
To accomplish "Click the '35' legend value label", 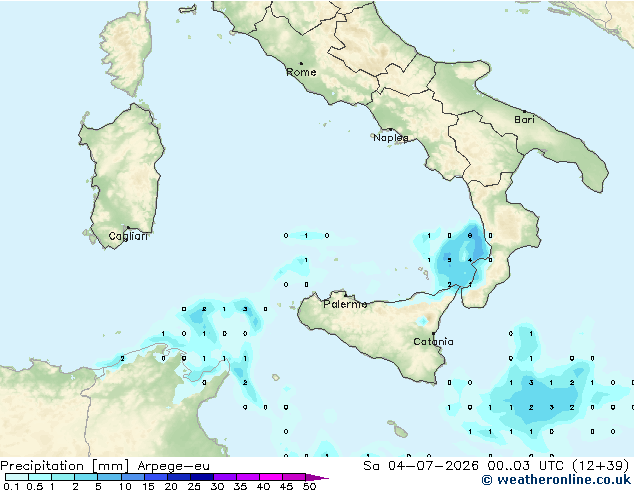I will (241, 486).
